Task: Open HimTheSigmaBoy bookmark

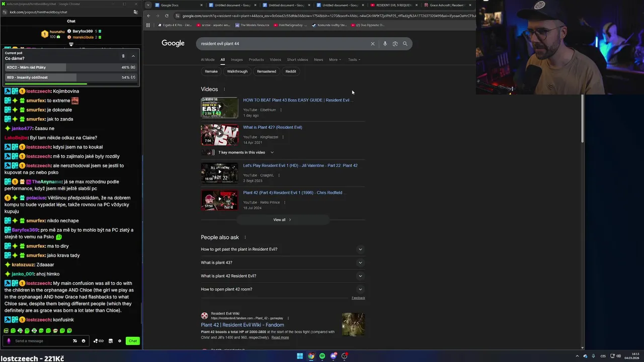Action: tap(289, 25)
